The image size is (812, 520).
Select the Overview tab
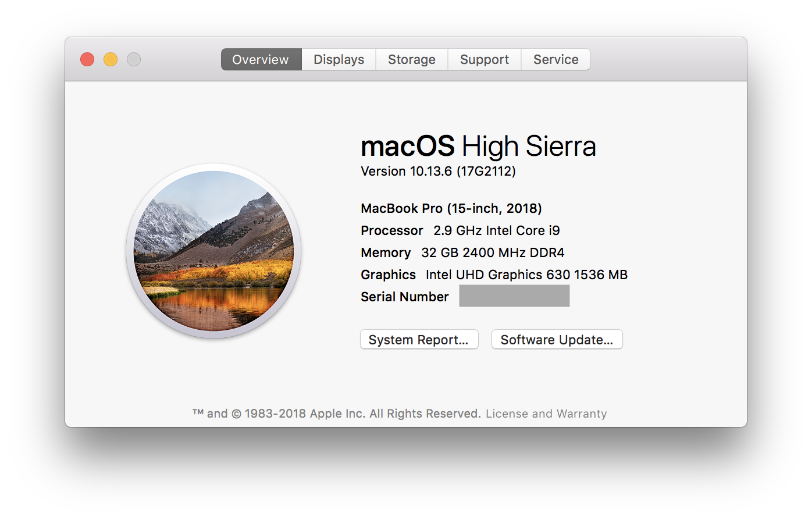pos(260,59)
